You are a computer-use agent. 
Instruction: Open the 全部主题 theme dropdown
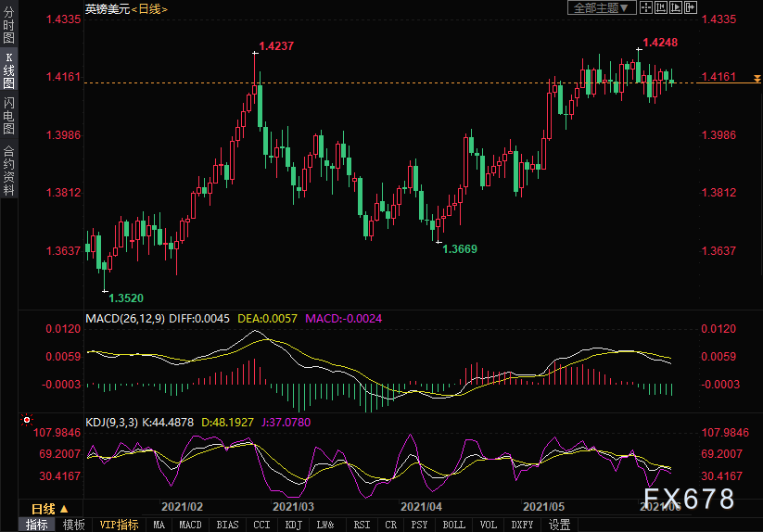pos(602,7)
